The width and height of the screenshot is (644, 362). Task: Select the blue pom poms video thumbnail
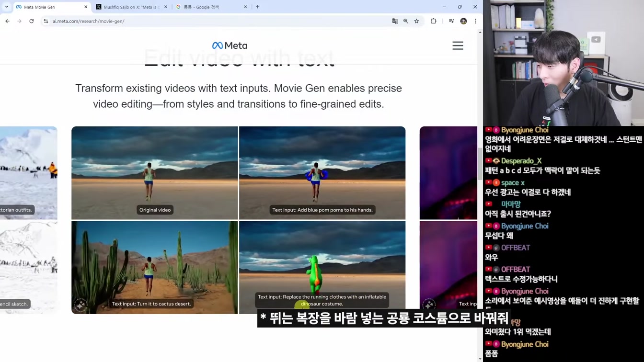click(322, 173)
